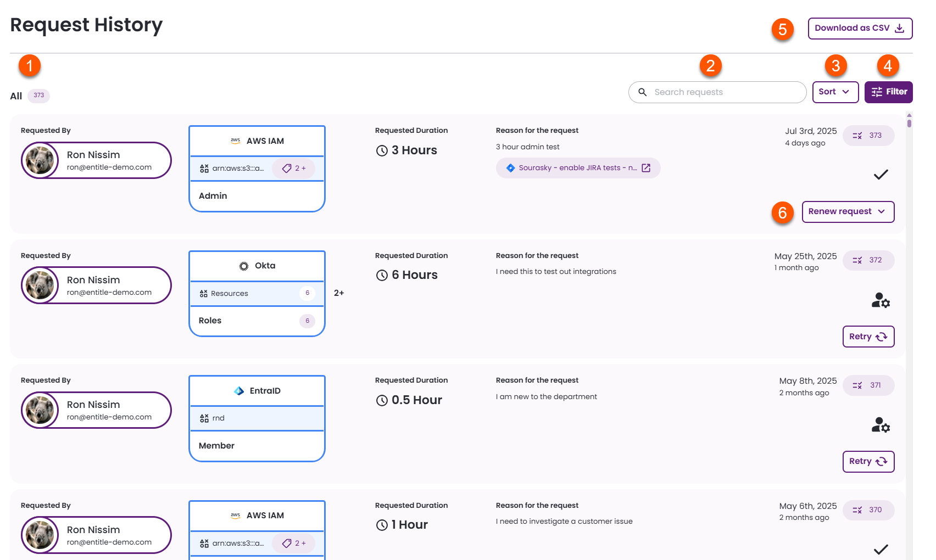Image resolution: width=936 pixels, height=560 pixels.
Task: Click the rnd resource row in EntraID
Action: pos(257,418)
